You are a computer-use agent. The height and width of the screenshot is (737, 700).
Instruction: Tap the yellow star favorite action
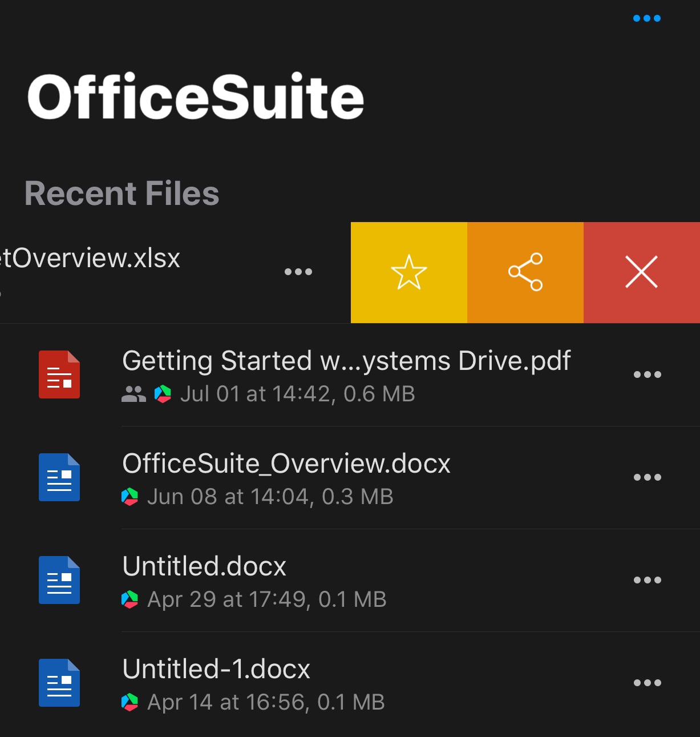click(408, 272)
